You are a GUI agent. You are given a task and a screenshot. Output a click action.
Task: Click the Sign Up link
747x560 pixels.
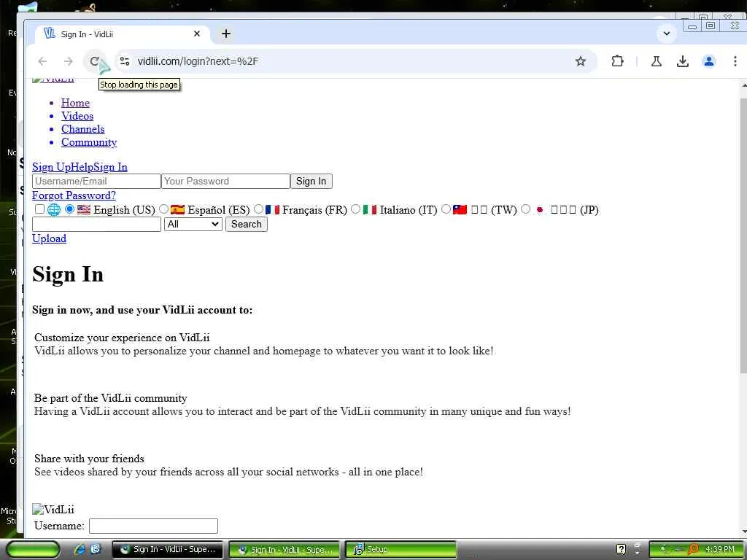coord(50,167)
